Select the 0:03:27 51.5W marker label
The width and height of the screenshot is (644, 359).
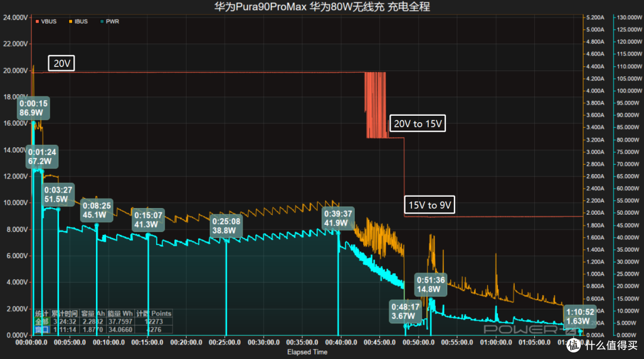point(58,194)
